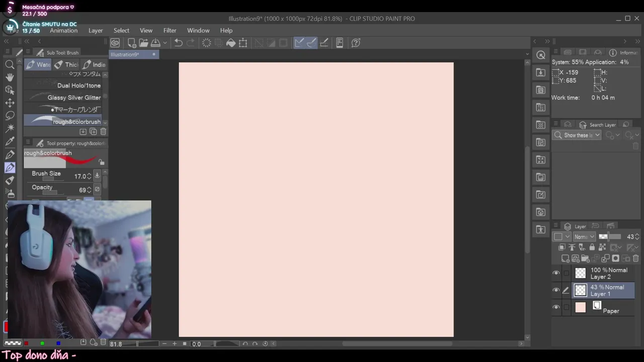Undo the last action
The image size is (644, 362).
(x=178, y=43)
